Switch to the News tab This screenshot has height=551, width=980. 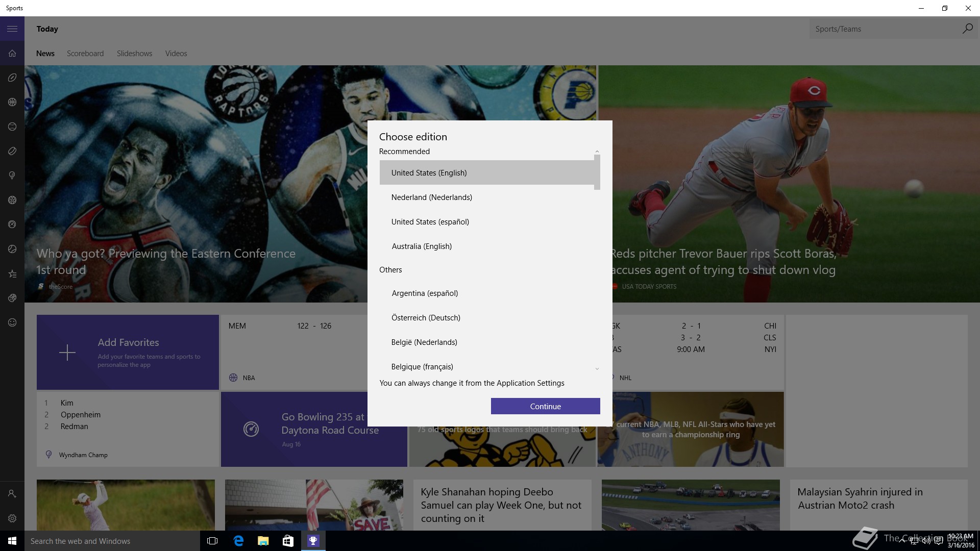click(45, 54)
